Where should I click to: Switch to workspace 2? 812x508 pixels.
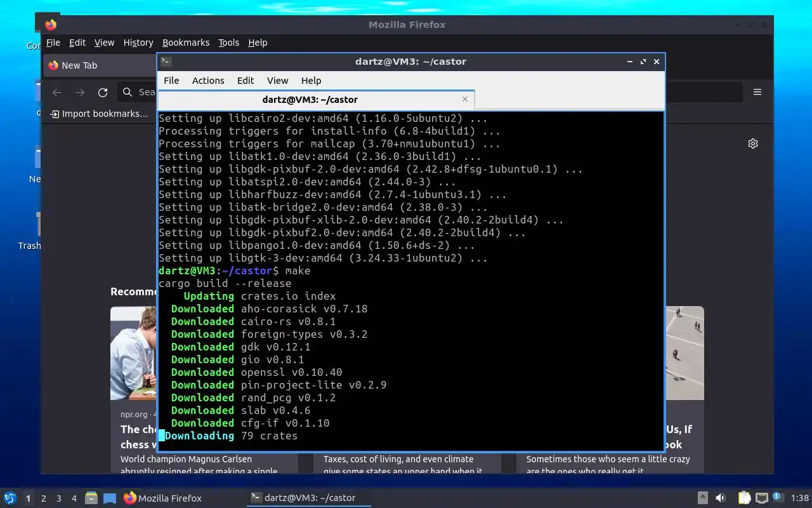(44, 498)
